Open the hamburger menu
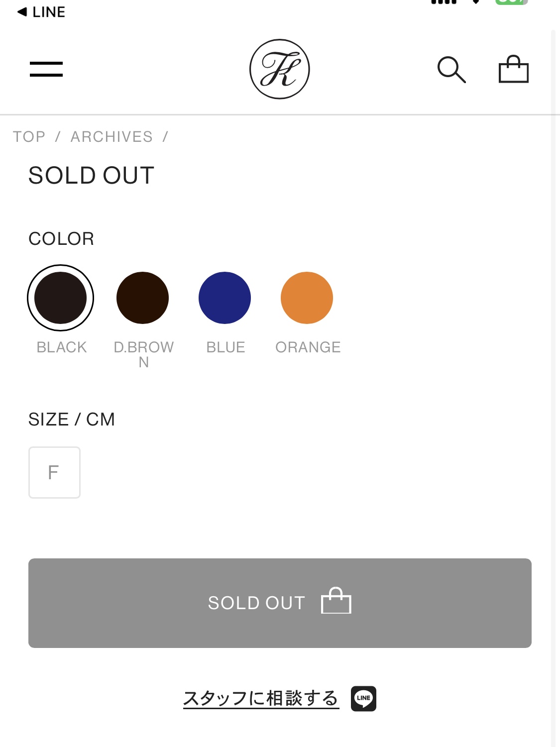The height and width of the screenshot is (747, 560). (46, 69)
